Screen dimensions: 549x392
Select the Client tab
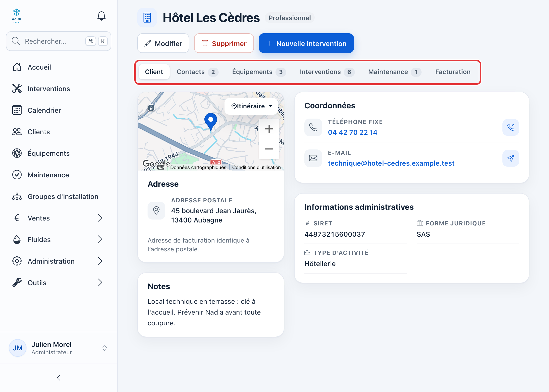154,72
